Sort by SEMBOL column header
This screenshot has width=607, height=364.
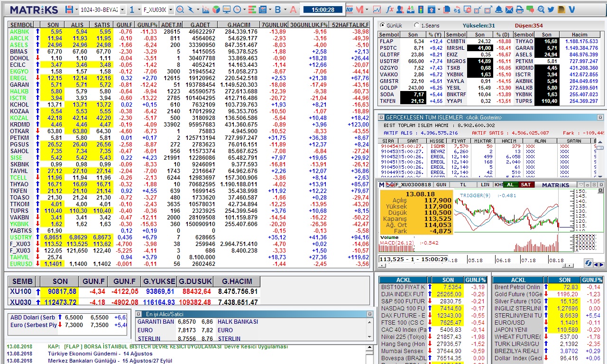21,25
